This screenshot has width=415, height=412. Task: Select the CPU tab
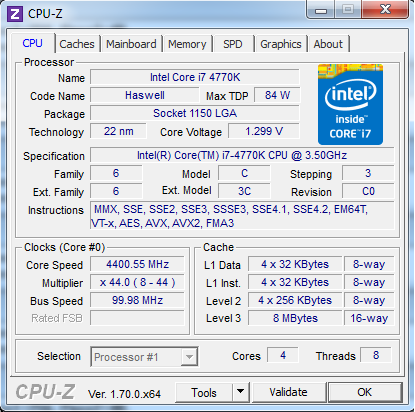(x=33, y=43)
